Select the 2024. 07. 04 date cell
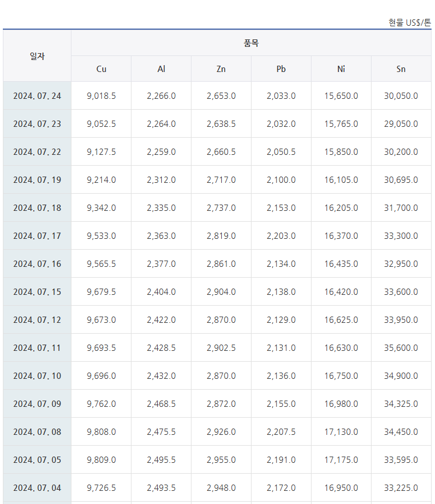 (x=37, y=487)
